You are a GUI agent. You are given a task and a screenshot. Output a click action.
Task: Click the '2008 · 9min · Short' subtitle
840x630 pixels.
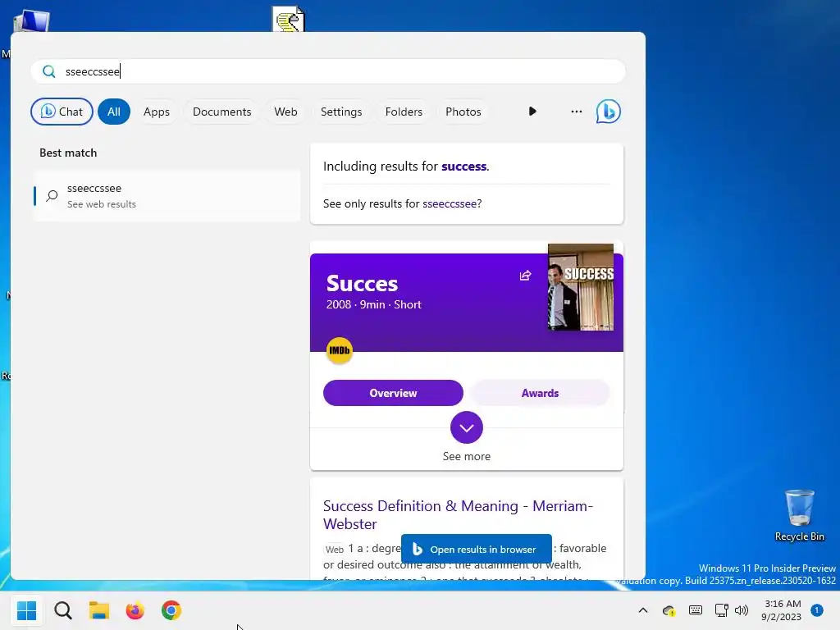[x=374, y=305]
